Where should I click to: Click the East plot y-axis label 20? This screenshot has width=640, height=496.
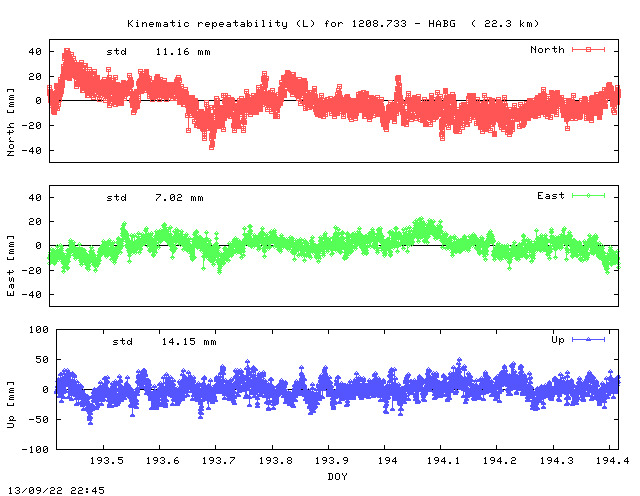coord(35,221)
